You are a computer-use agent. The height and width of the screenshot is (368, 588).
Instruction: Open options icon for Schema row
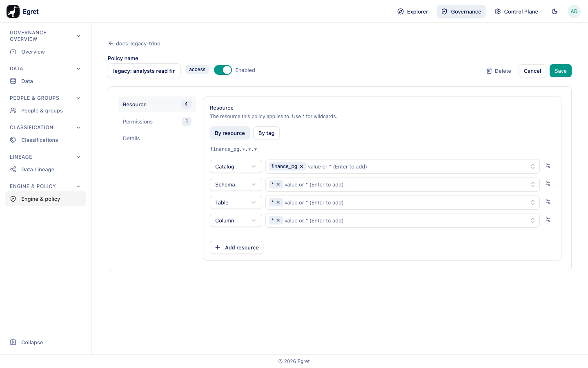[548, 184]
